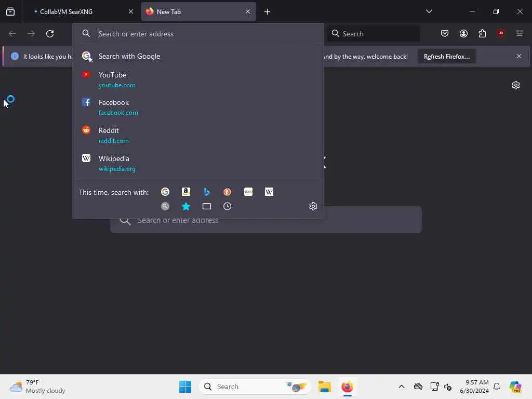Choose Search with Google suggestion

pos(198,56)
